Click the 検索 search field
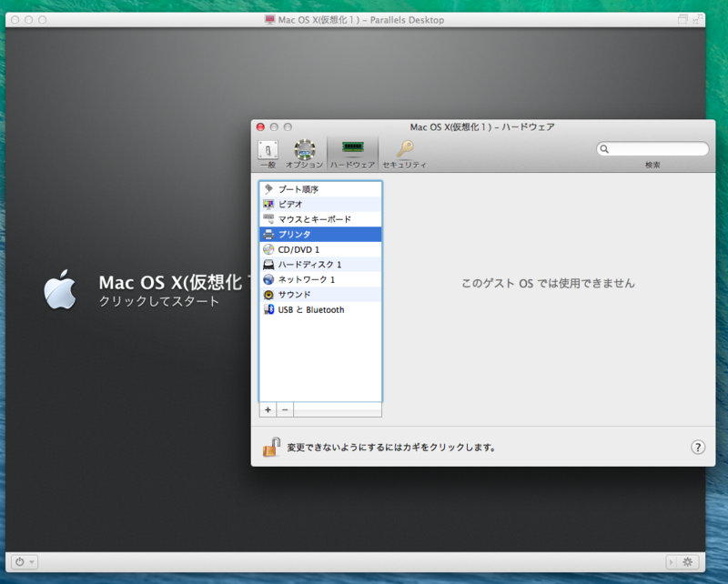The image size is (728, 584). pyautogui.click(x=652, y=149)
